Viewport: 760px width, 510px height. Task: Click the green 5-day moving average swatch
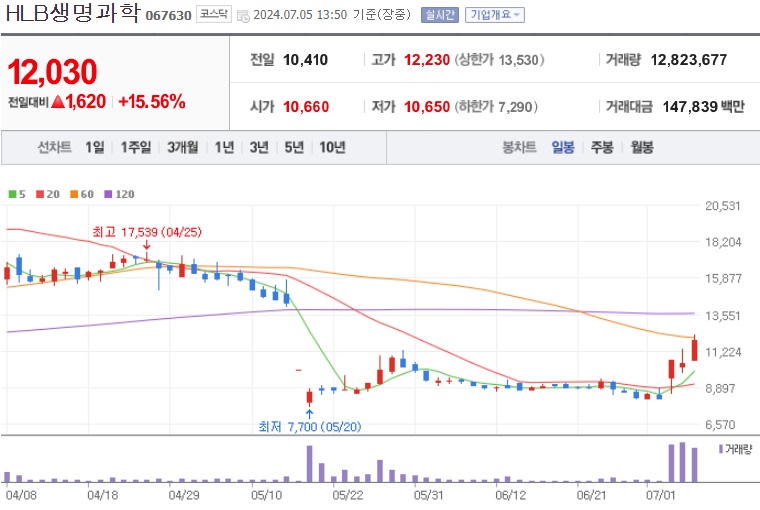pyautogui.click(x=13, y=194)
